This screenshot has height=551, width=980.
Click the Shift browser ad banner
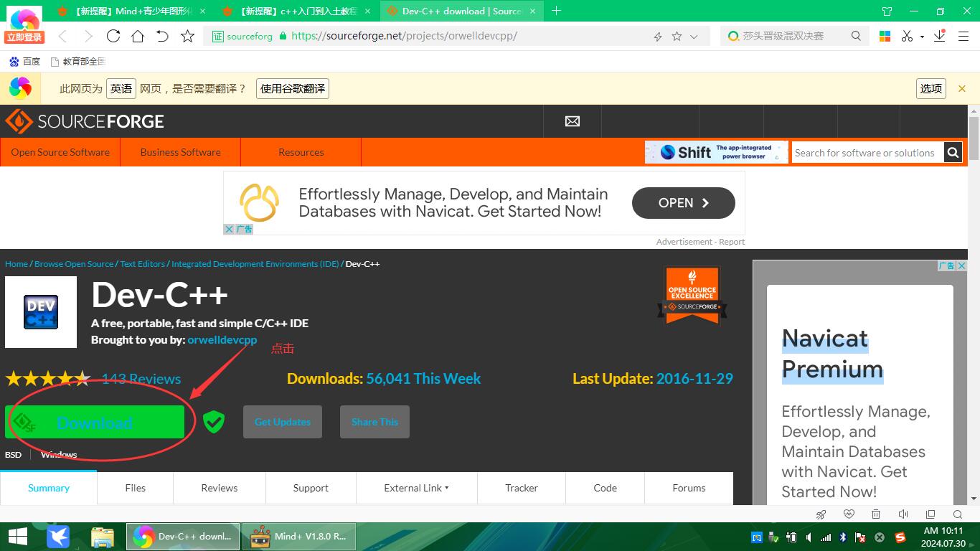click(716, 152)
